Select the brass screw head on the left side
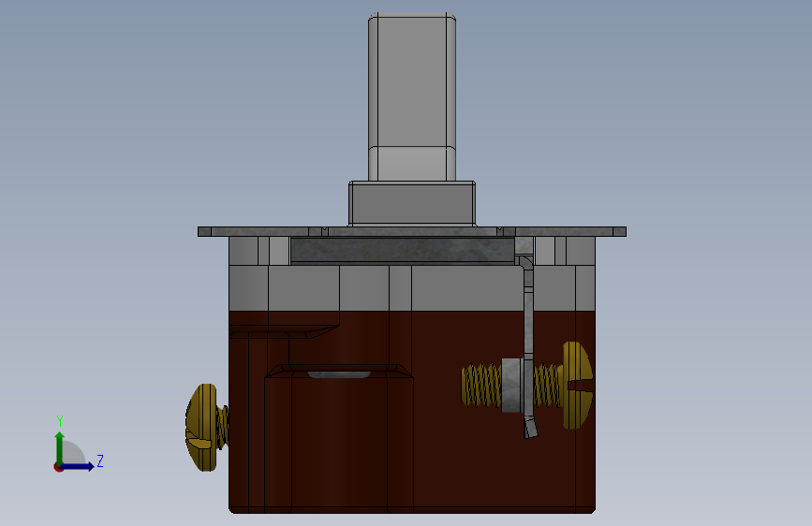This screenshot has height=526, width=812. click(x=202, y=427)
